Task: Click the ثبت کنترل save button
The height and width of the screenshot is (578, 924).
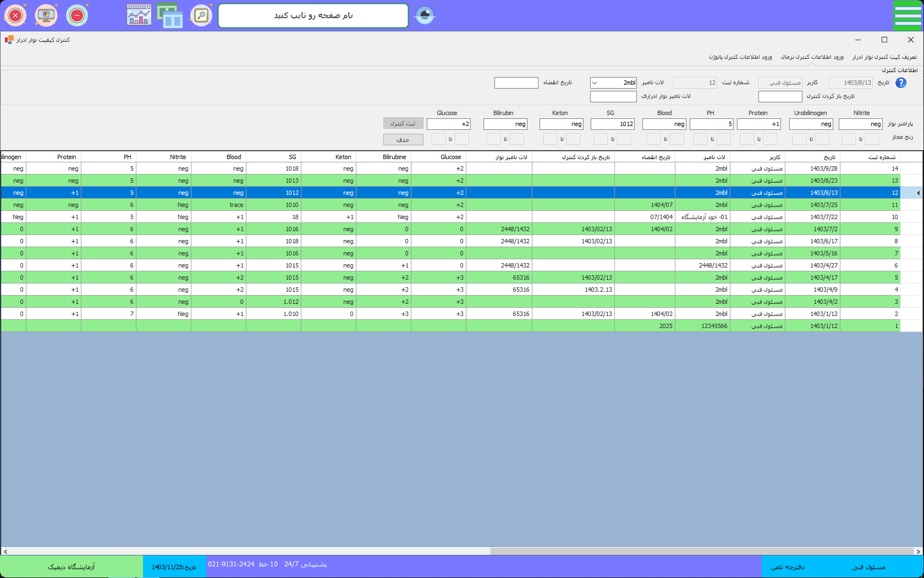Action: click(x=403, y=123)
